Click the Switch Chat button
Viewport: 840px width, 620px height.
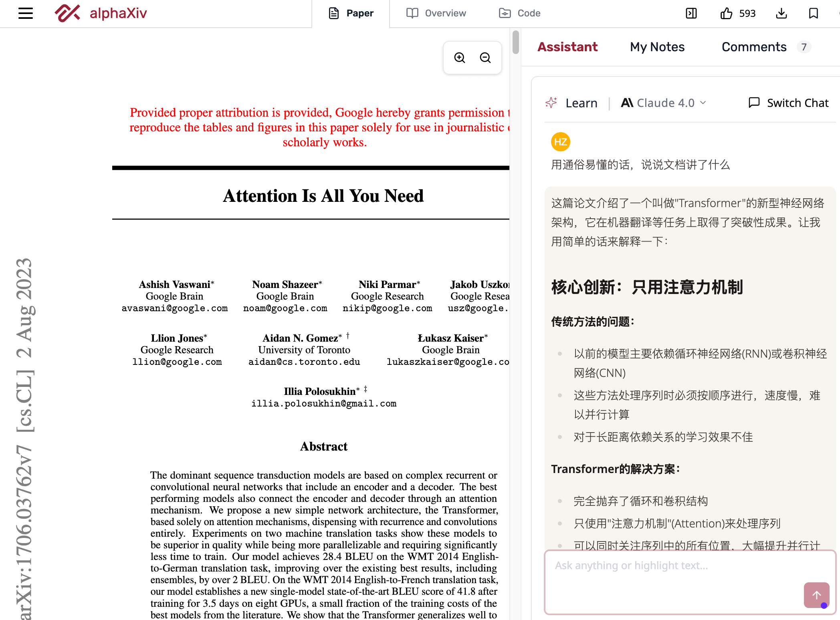[788, 103]
